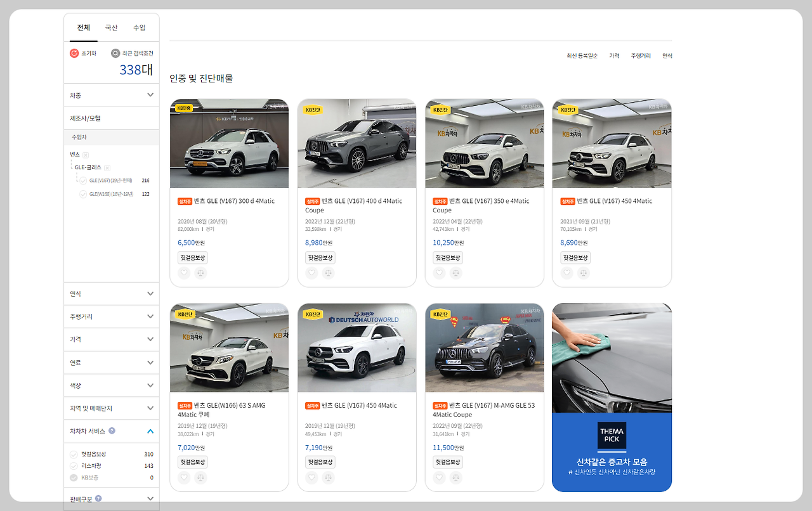Check GLE(W166) (16년~19년) model filter
Image resolution: width=812 pixels, height=511 pixels.
(82, 194)
